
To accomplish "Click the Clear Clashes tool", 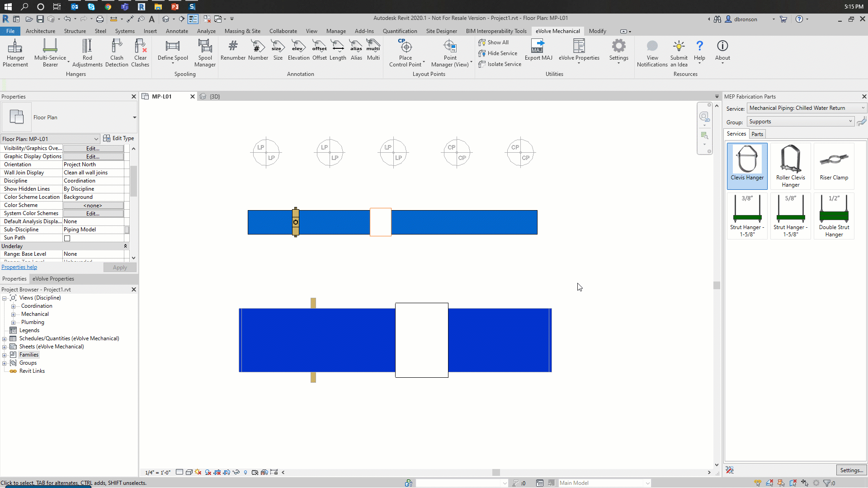I will (x=140, y=53).
